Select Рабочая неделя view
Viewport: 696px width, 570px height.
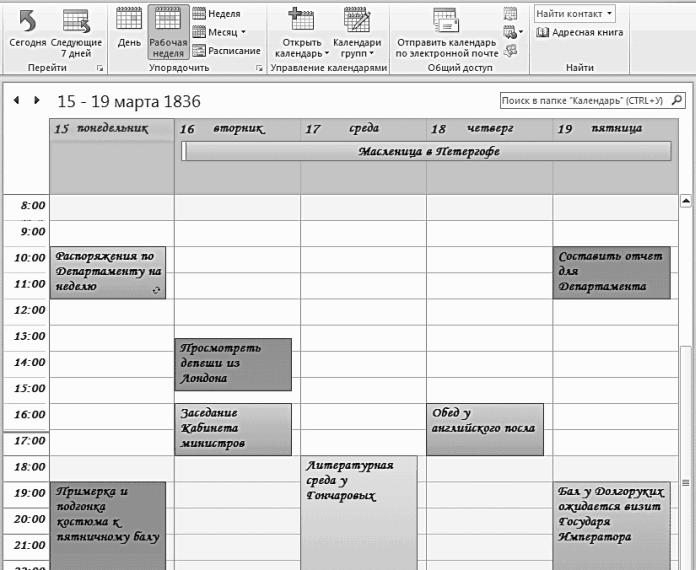[x=168, y=32]
